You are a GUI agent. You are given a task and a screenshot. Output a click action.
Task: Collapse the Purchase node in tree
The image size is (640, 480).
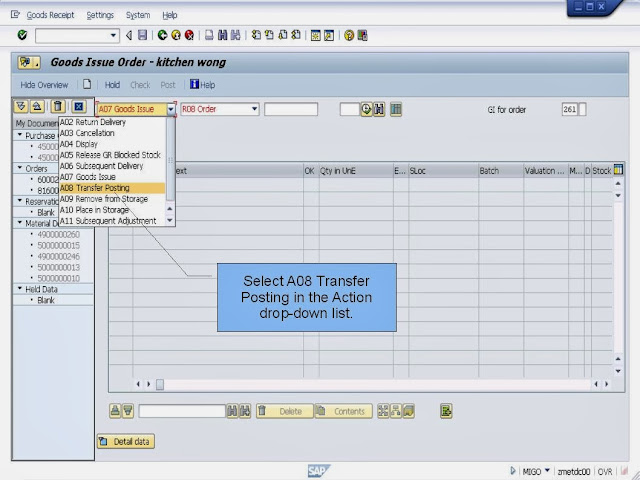pyautogui.click(x=20, y=134)
